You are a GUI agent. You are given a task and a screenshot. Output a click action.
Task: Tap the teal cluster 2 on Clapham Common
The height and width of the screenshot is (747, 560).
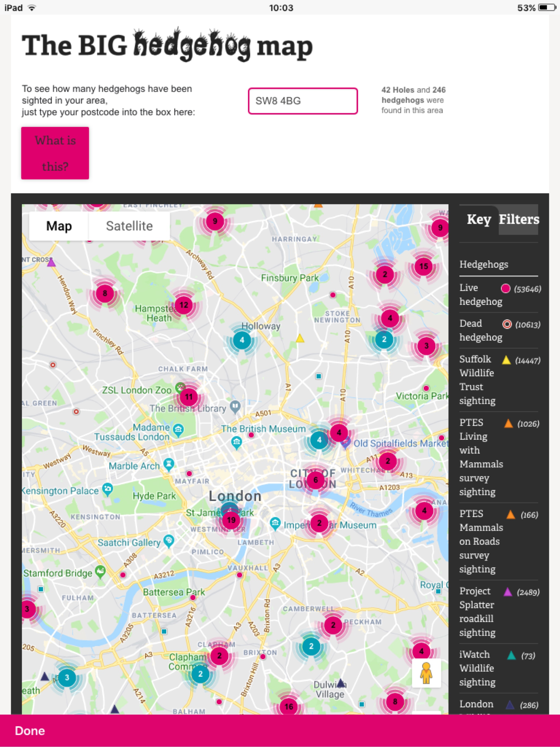200,674
